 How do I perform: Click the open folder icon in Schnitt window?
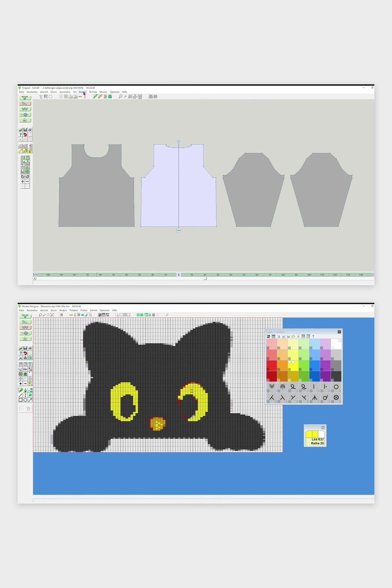coord(21,129)
